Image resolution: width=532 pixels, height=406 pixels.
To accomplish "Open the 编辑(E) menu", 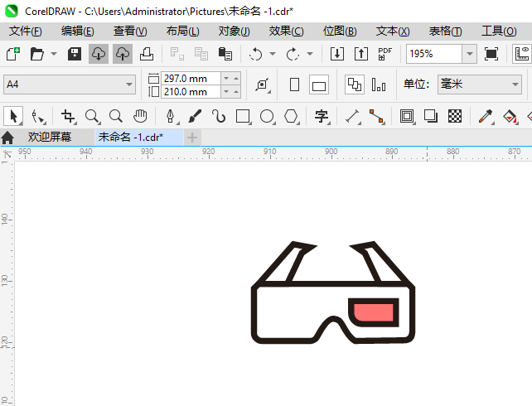I will point(78,31).
